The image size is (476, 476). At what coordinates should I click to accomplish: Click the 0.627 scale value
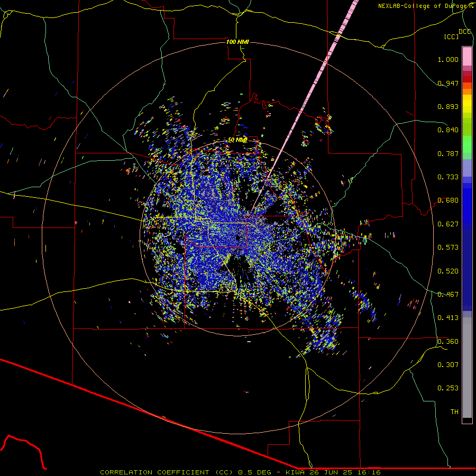pyautogui.click(x=448, y=224)
